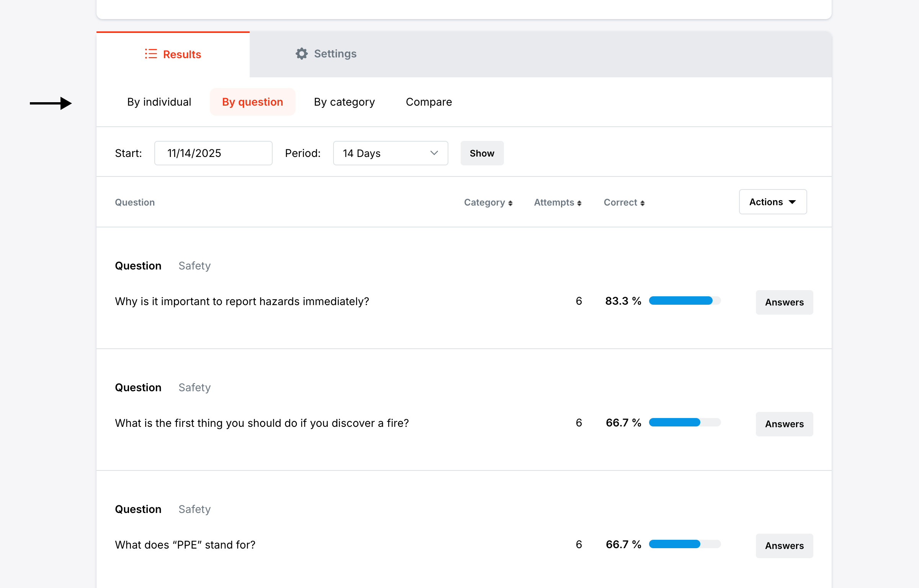Click the Start date input field
The width and height of the screenshot is (919, 588).
point(213,153)
